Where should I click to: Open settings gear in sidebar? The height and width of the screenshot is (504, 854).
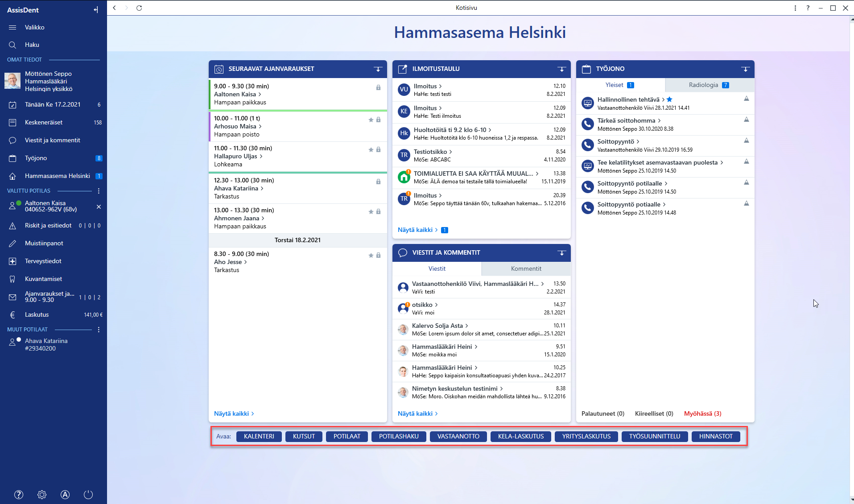pyautogui.click(x=42, y=494)
